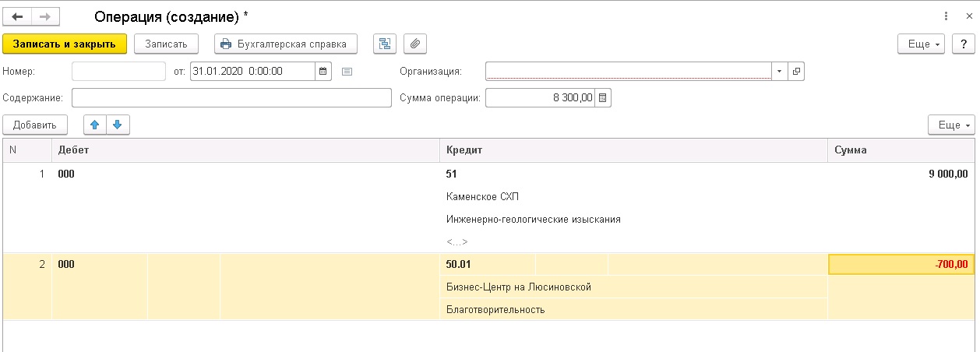Viewport: 980px width, 352px height.
Task: Open the Организация selection form button
Action: point(796,72)
